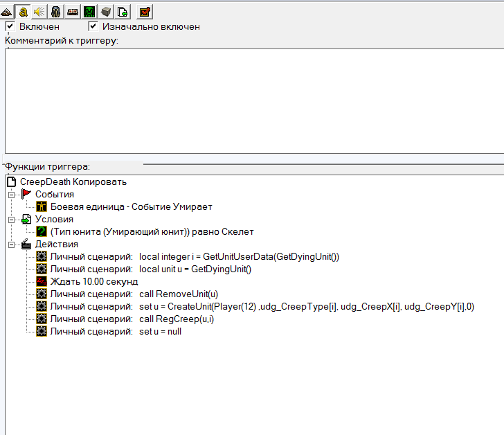Toggle the "Изначально включен" checkbox
The image size is (504, 435).
(93, 26)
